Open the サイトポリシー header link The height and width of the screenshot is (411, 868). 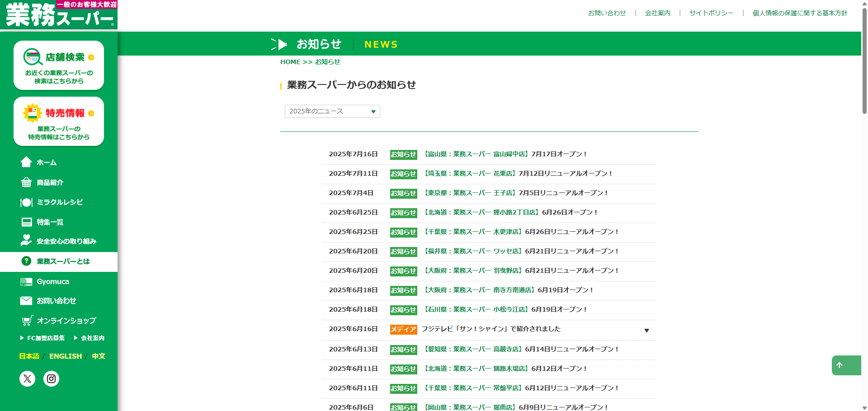711,13
